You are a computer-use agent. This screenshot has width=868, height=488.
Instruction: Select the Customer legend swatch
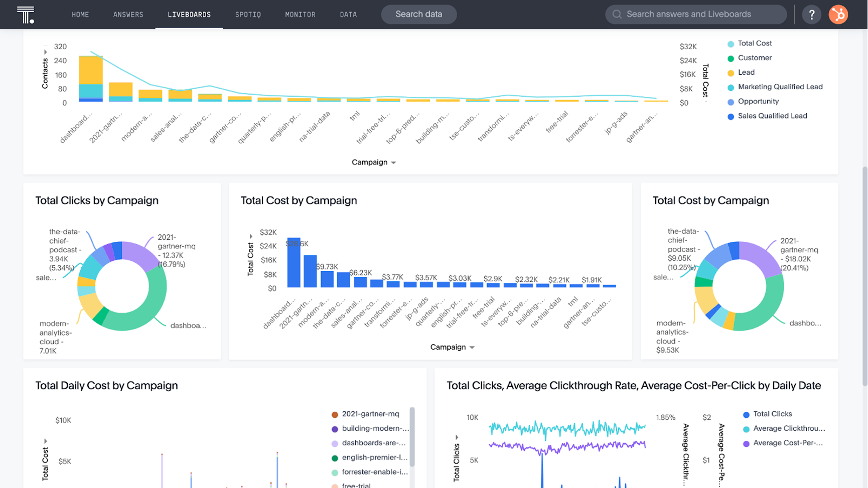(730, 58)
